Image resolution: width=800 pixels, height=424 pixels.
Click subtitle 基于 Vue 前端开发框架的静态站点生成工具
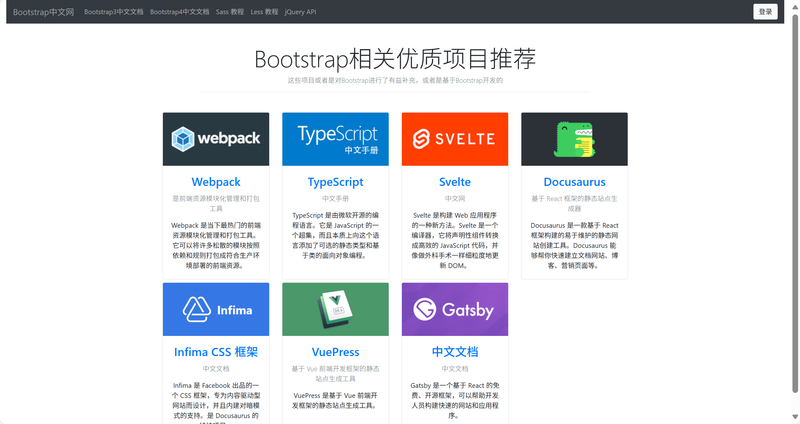(335, 373)
